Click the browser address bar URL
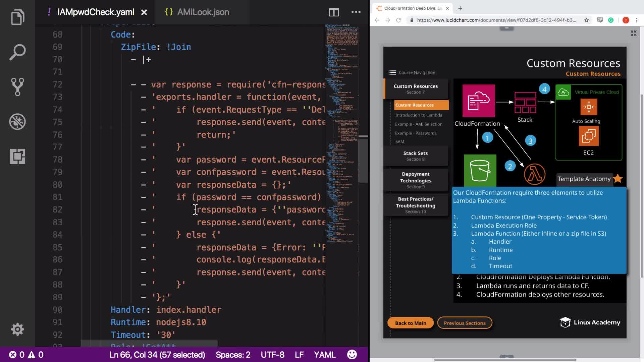 coord(496,20)
